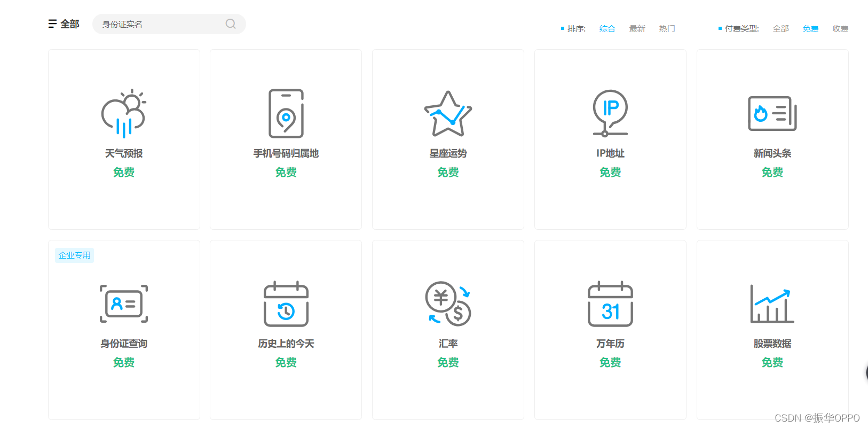Click the 付费类型: label
The height and width of the screenshot is (428, 868).
[742, 29]
